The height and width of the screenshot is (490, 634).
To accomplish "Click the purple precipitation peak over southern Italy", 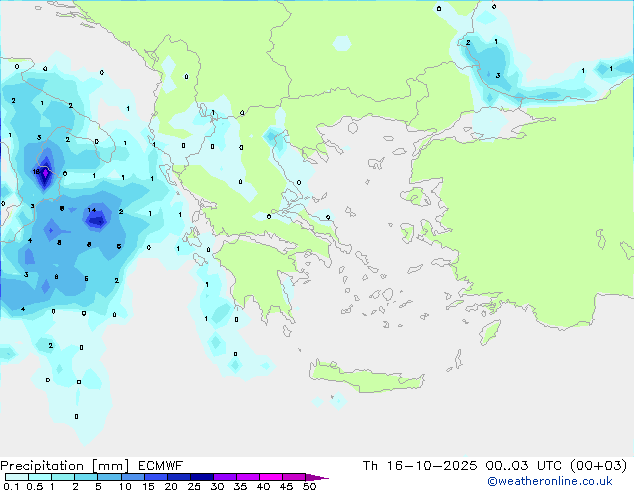I will click(x=45, y=173).
